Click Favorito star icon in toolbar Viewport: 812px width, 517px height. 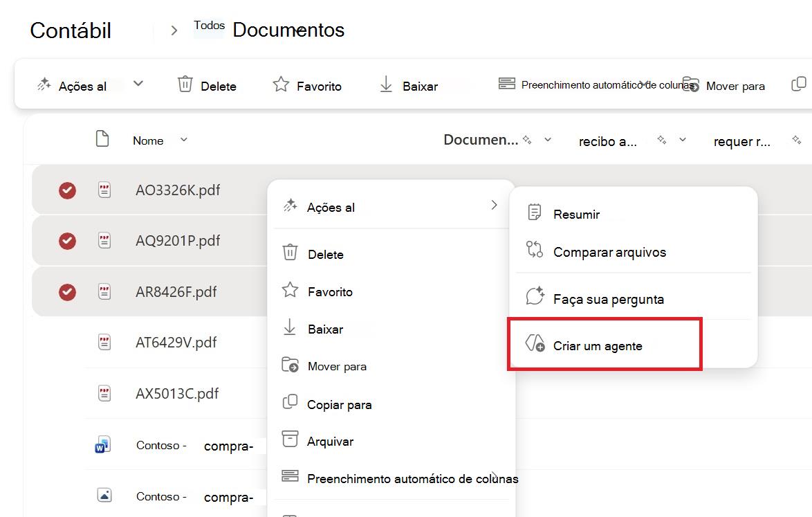[x=281, y=84]
